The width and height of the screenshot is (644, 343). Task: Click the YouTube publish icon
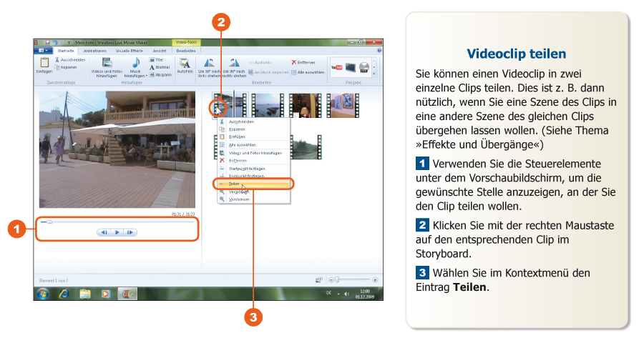[336, 67]
